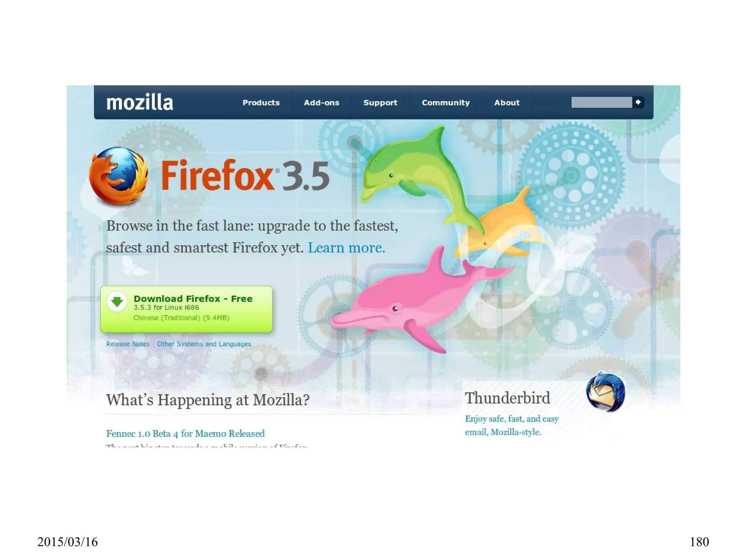
Task: Select the About menu item
Action: click(507, 103)
